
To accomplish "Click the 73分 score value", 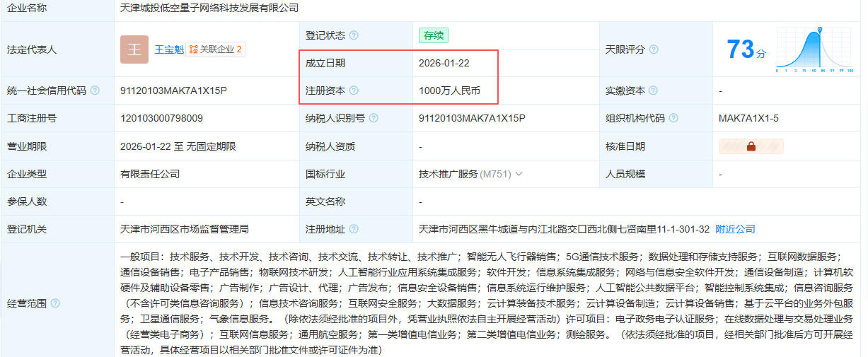I will click(746, 49).
